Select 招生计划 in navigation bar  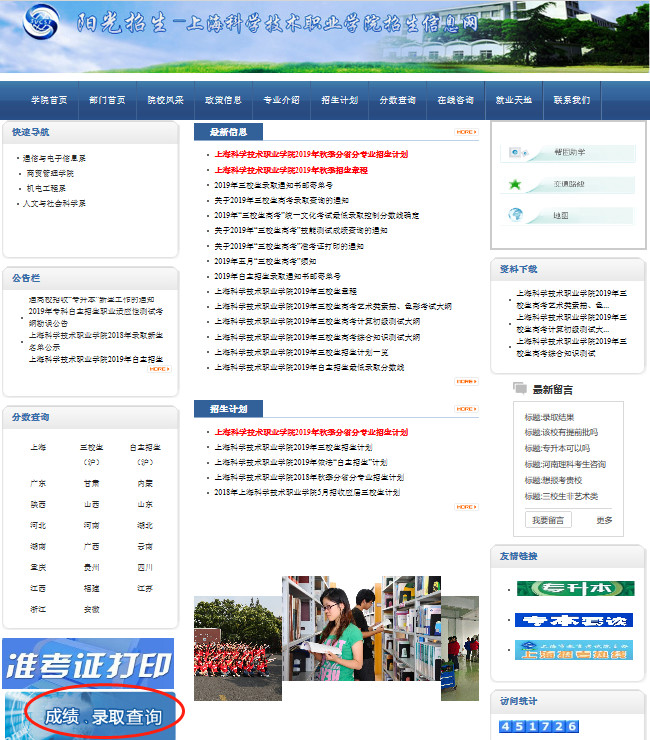click(x=339, y=100)
